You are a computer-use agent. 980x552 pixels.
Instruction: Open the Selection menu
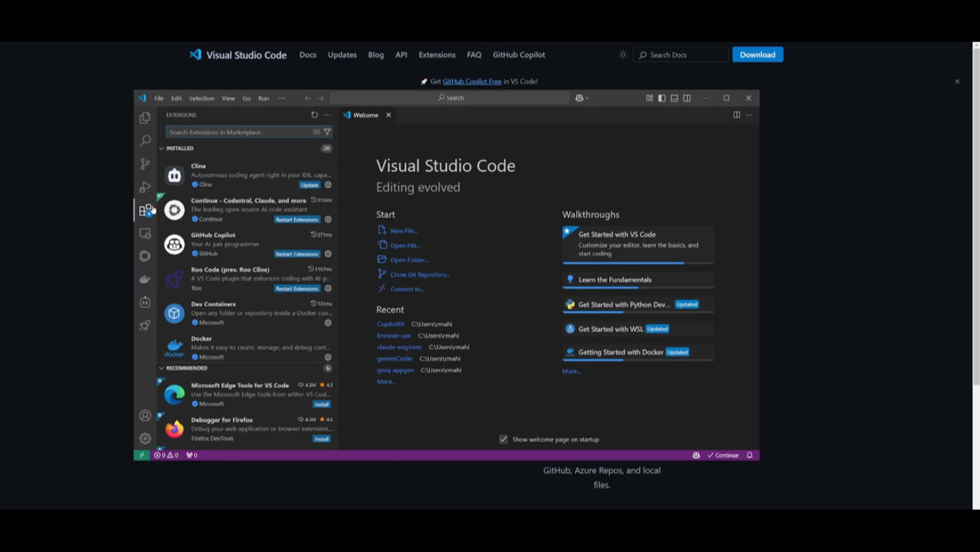tap(202, 98)
